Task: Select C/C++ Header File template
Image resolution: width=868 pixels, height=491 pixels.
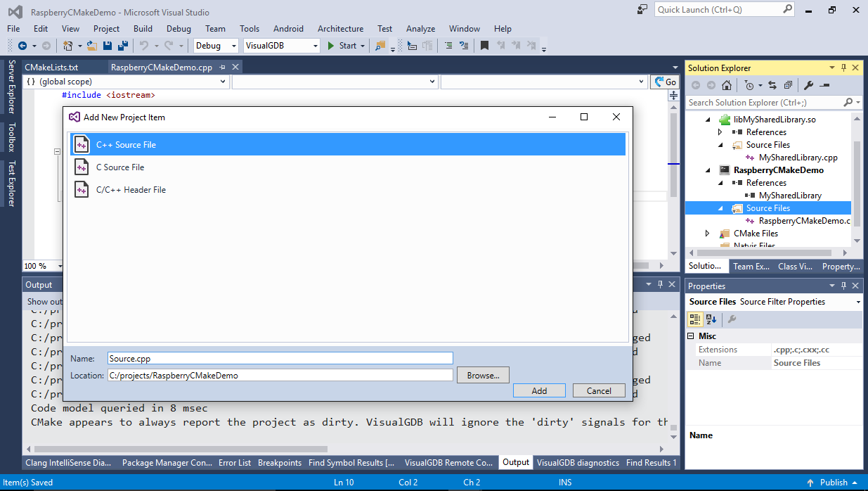Action: 349,190
